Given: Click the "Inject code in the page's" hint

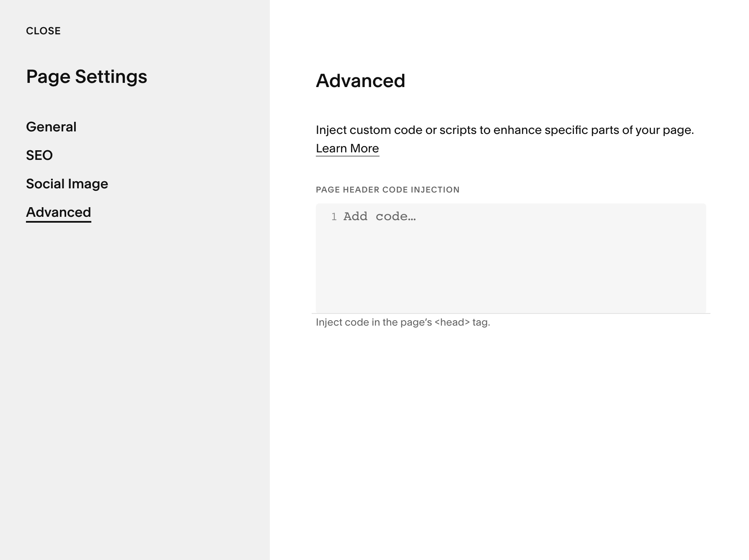Looking at the screenshot, I should pos(374,322).
